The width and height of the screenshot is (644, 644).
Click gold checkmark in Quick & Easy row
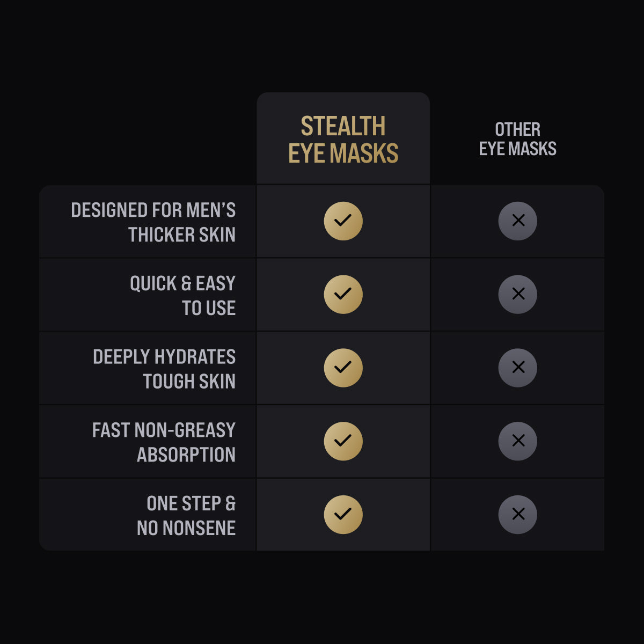click(x=343, y=295)
